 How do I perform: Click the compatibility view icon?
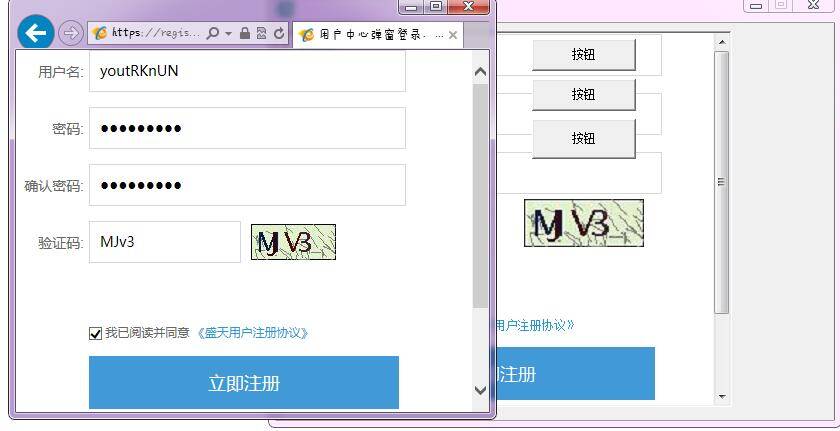[261, 33]
